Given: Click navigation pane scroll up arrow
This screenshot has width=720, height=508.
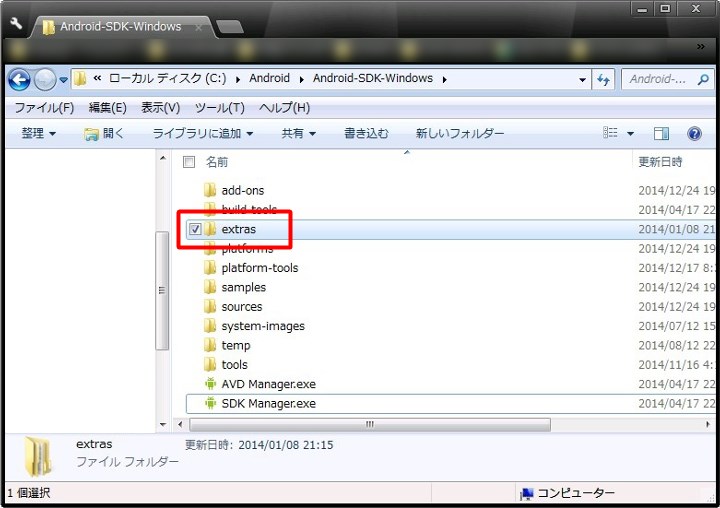Looking at the screenshot, I should point(163,158).
